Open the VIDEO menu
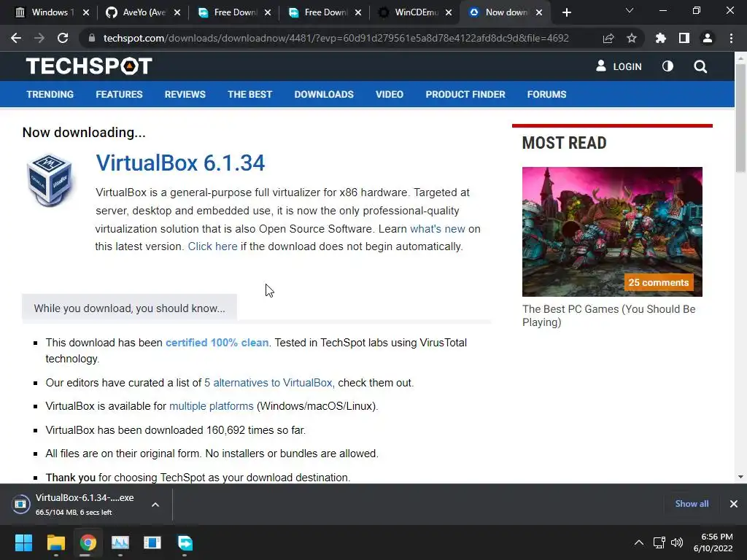Screen dimensions: 747x560 click(390, 94)
